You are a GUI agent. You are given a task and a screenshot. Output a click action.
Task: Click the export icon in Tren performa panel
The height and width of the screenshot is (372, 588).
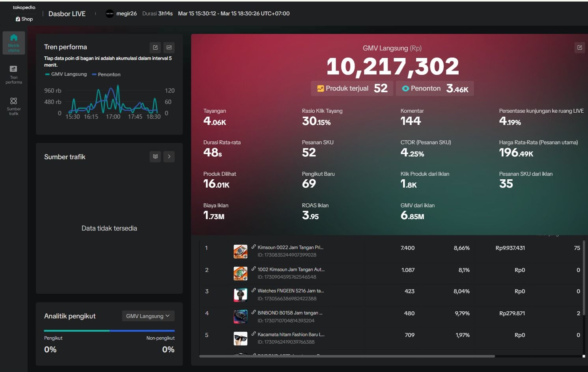click(155, 48)
